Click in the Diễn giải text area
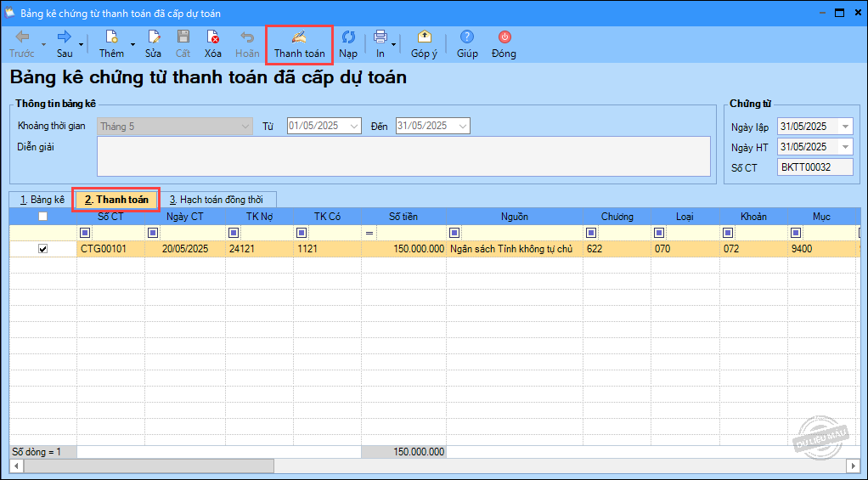The height and width of the screenshot is (480, 868). (403, 155)
